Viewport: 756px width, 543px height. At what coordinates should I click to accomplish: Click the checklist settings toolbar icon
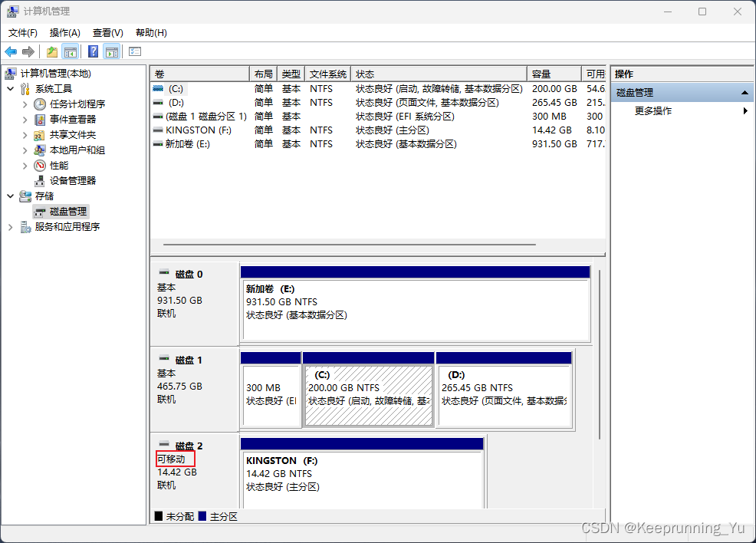[x=135, y=51]
